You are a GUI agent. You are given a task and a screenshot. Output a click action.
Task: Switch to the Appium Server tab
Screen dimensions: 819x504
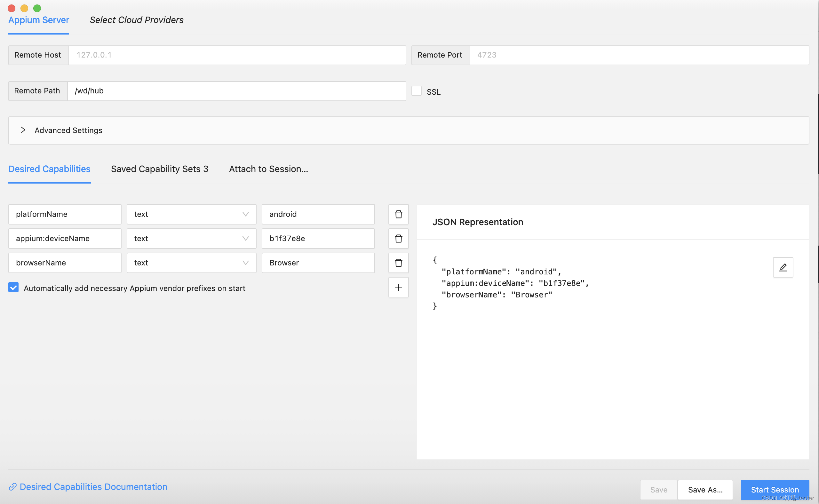pyautogui.click(x=39, y=20)
